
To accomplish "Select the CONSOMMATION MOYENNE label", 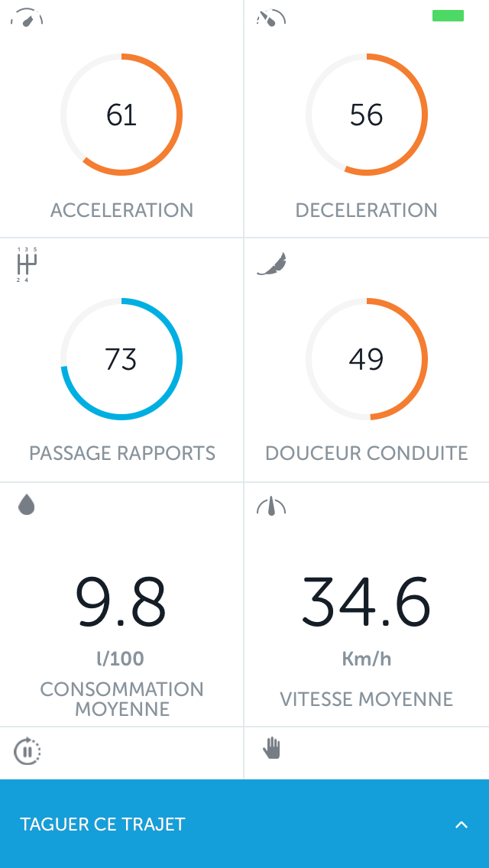I will point(121,698).
